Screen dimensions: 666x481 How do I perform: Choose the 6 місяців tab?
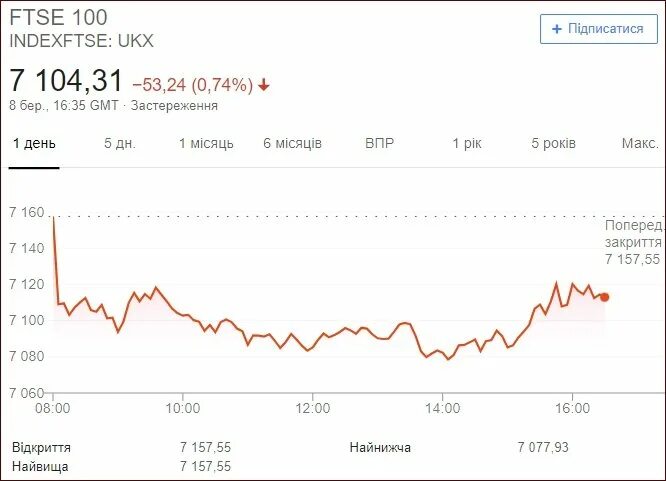tap(293, 143)
